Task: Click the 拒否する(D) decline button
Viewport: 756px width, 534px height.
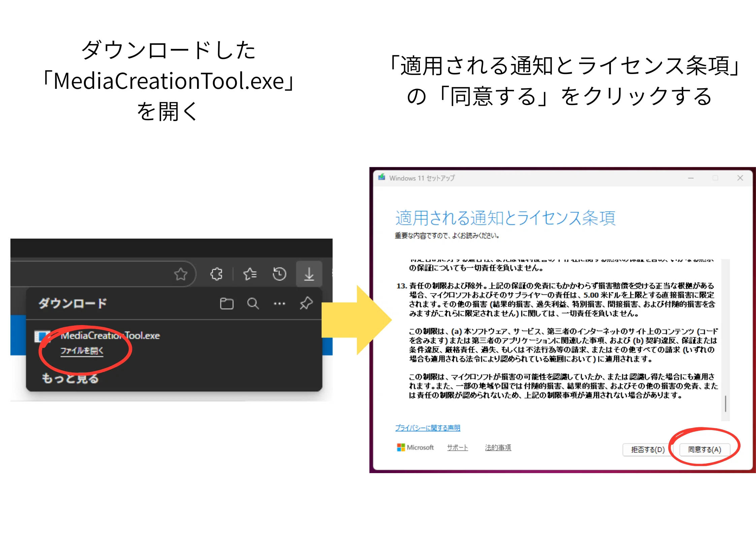Action: coord(648,450)
